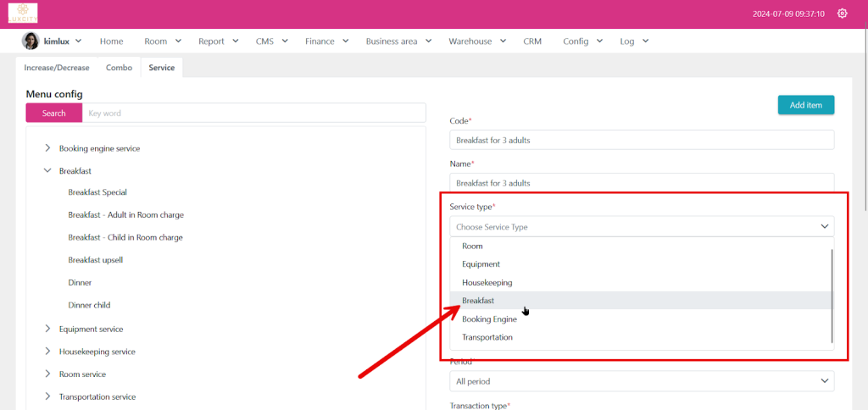The width and height of the screenshot is (868, 410).
Task: Expand the Room service chevron
Action: [47, 374]
